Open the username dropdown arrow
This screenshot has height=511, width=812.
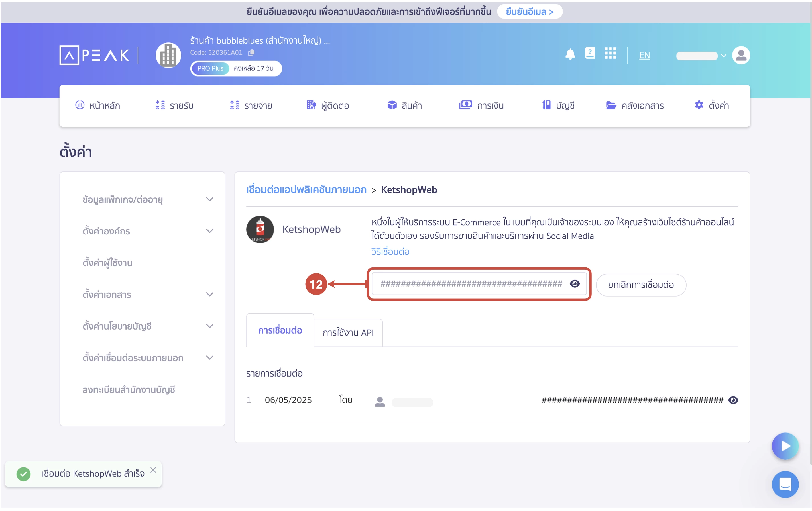tap(723, 56)
